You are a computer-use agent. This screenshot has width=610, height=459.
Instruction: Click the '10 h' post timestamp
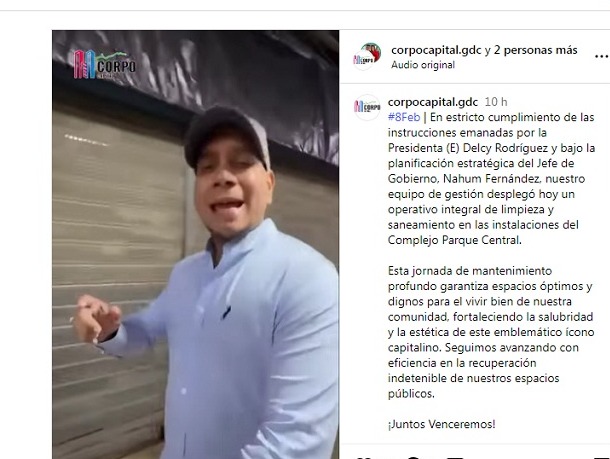coord(496,102)
